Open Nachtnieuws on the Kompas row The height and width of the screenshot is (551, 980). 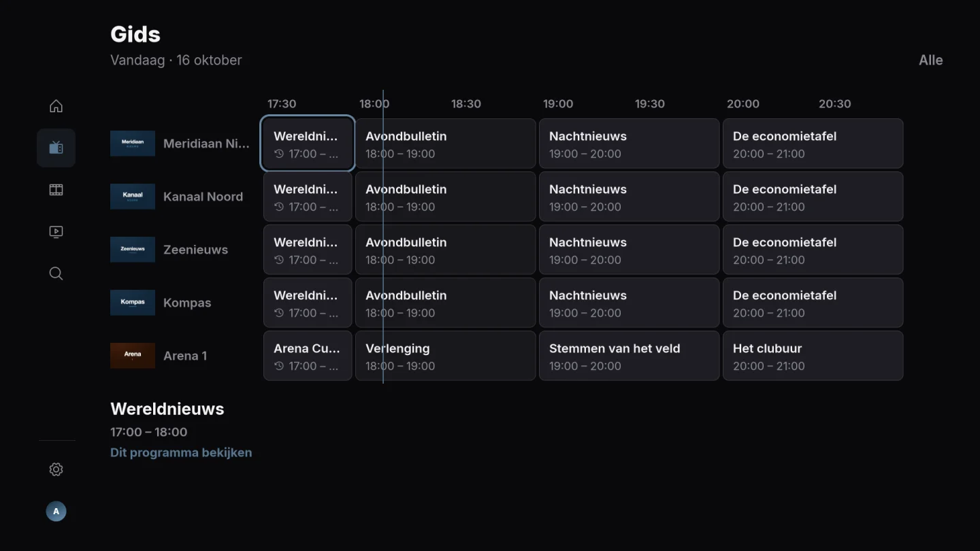click(630, 303)
